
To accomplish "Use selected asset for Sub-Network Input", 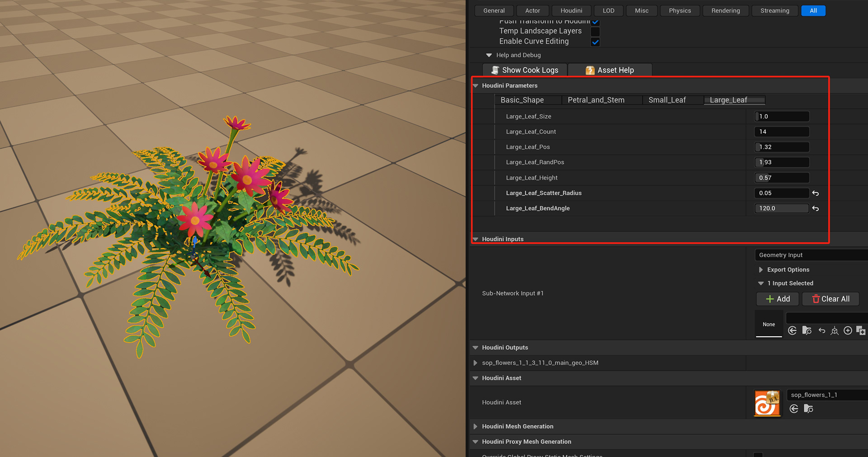I will click(x=792, y=331).
